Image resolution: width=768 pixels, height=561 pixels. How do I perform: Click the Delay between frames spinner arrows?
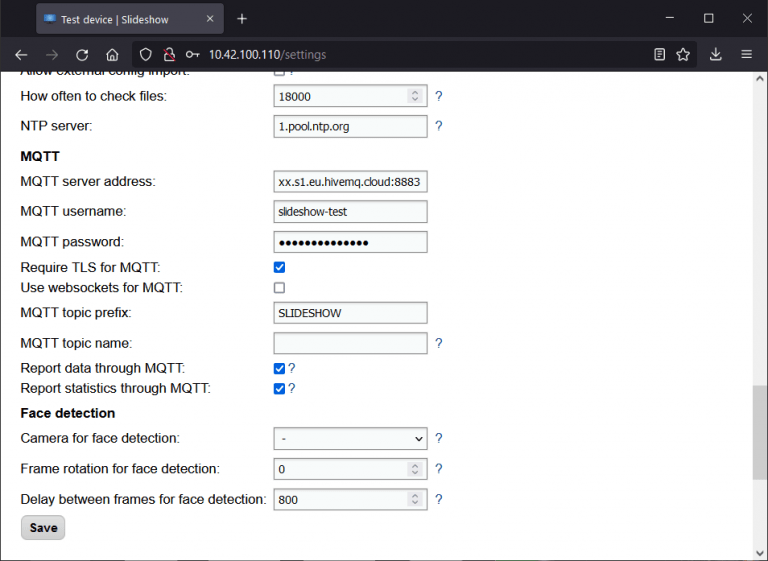coord(415,499)
